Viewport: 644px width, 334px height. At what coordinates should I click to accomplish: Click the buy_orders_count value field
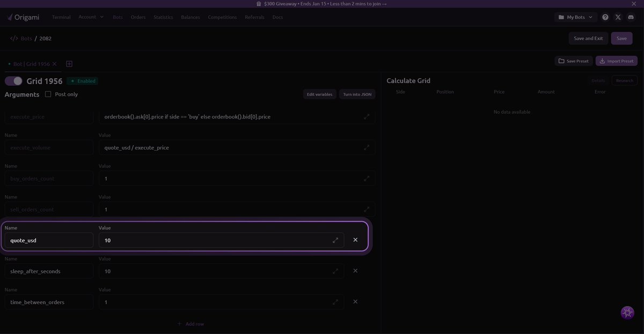[237, 179]
